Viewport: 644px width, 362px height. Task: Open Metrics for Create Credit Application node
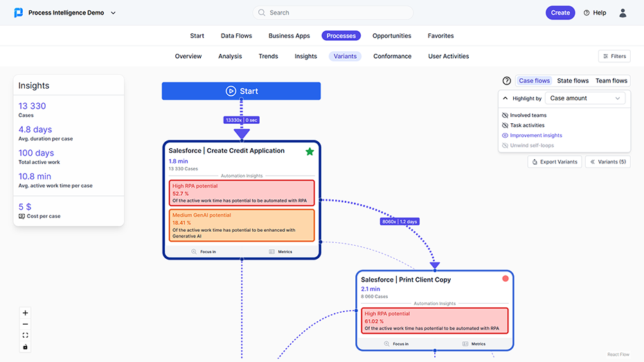click(x=280, y=251)
